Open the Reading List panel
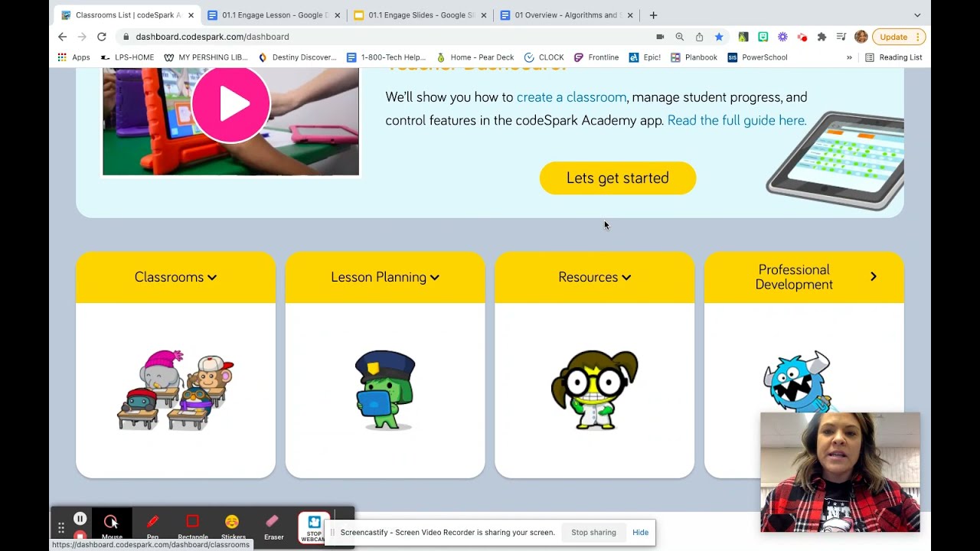The image size is (980, 551). pyautogui.click(x=893, y=57)
